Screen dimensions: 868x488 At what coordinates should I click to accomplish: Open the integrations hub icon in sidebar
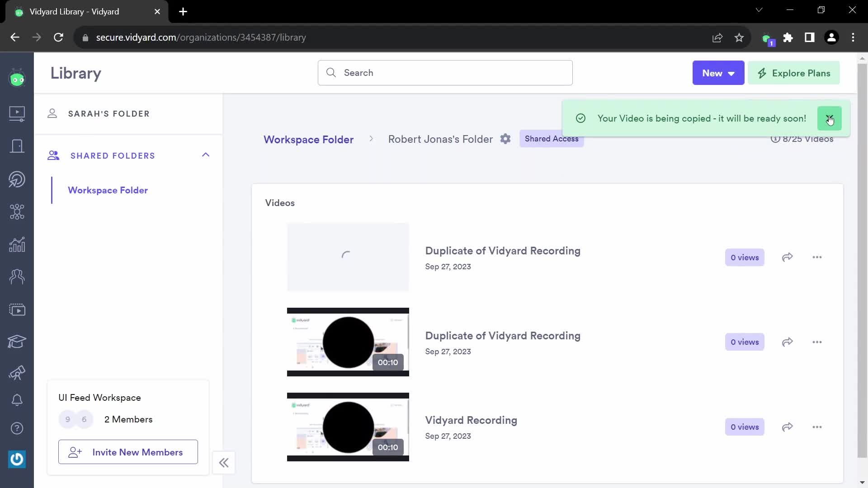[17, 211]
